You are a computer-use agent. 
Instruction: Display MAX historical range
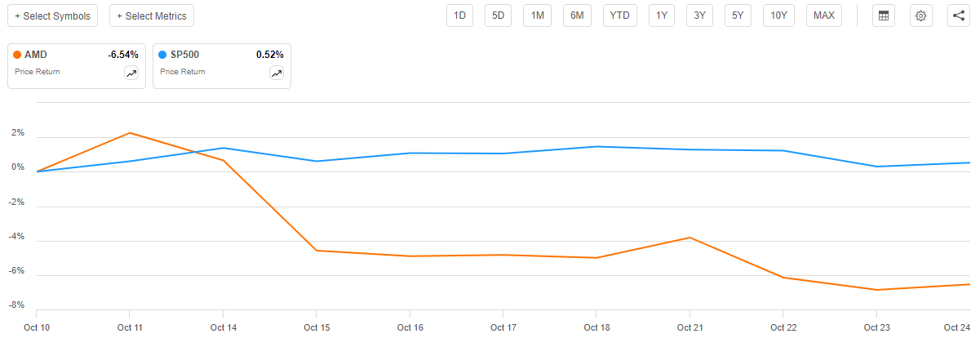click(824, 16)
